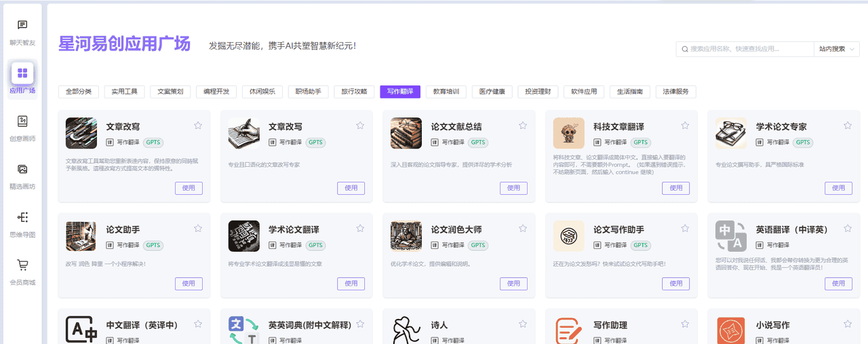The width and height of the screenshot is (868, 344).
Task: Open the 教育培训 category tab
Action: [446, 92]
